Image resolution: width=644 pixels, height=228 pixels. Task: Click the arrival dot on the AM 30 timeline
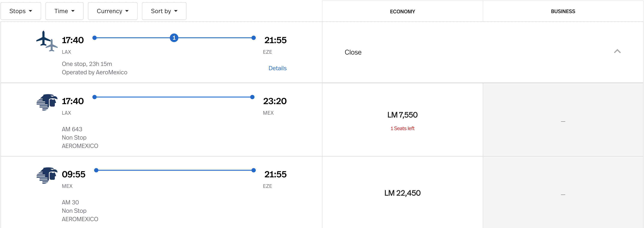tap(253, 170)
